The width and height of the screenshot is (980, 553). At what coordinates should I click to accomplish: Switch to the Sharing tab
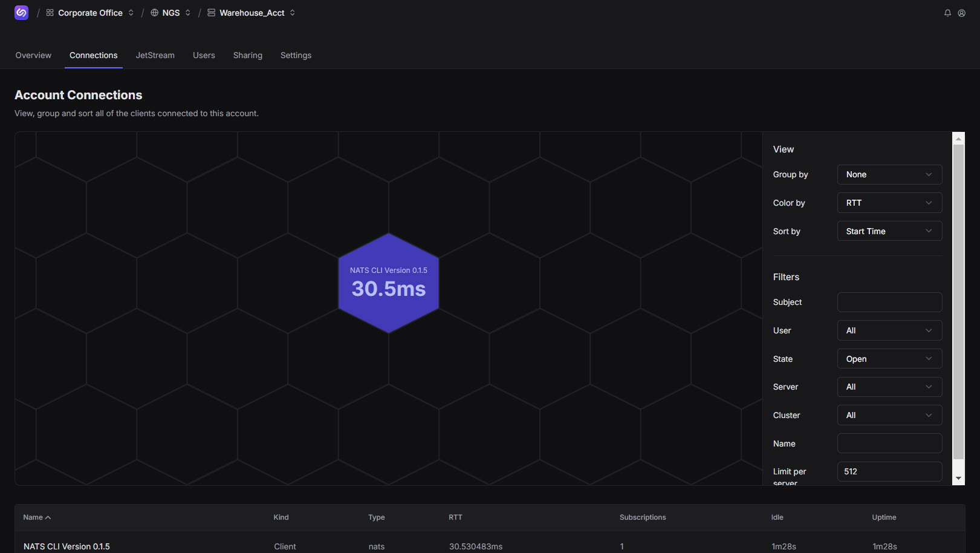tap(248, 55)
